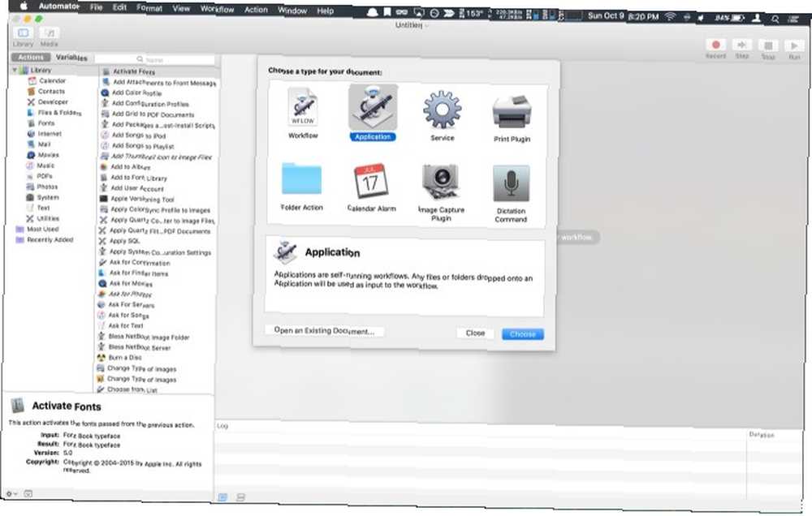The width and height of the screenshot is (812, 516).
Task: Select the Print Plugin document type
Action: [512, 118]
